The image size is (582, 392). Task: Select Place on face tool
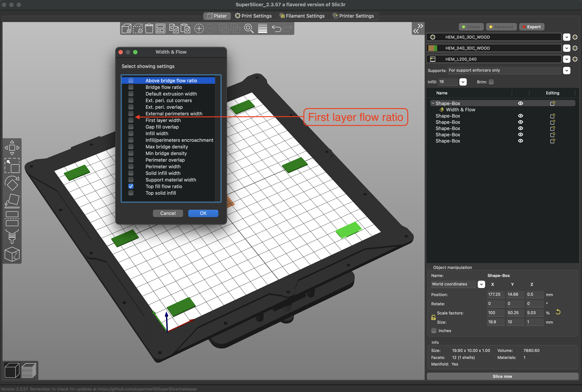[x=12, y=201]
